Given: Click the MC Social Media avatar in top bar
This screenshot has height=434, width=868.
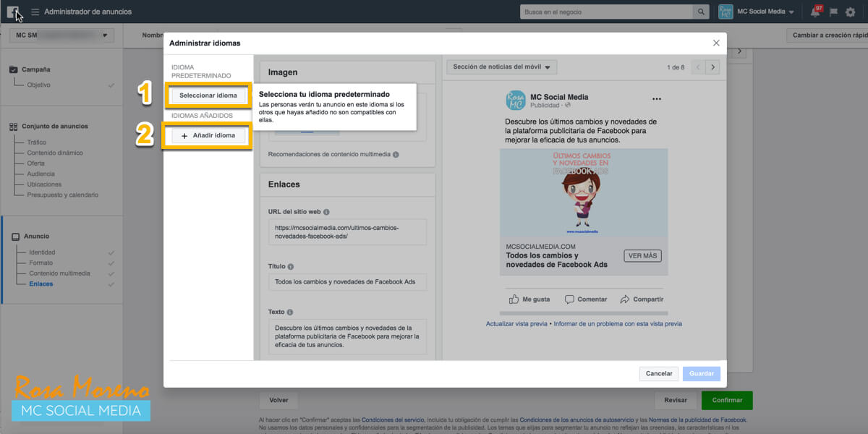Looking at the screenshot, I should (726, 12).
